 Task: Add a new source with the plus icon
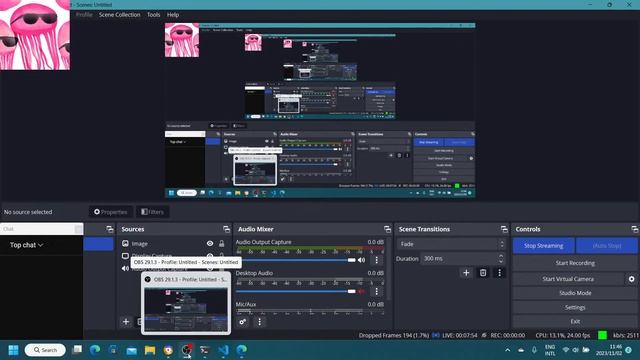click(126, 322)
